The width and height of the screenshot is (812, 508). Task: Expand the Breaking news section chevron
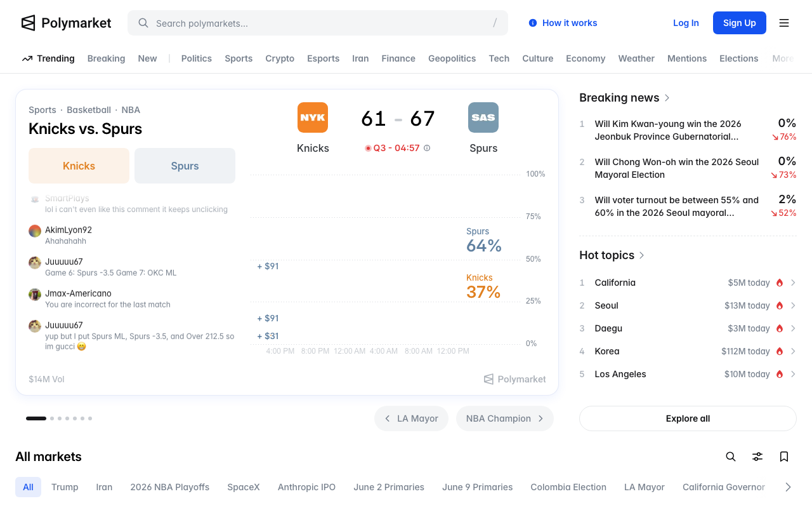click(667, 98)
